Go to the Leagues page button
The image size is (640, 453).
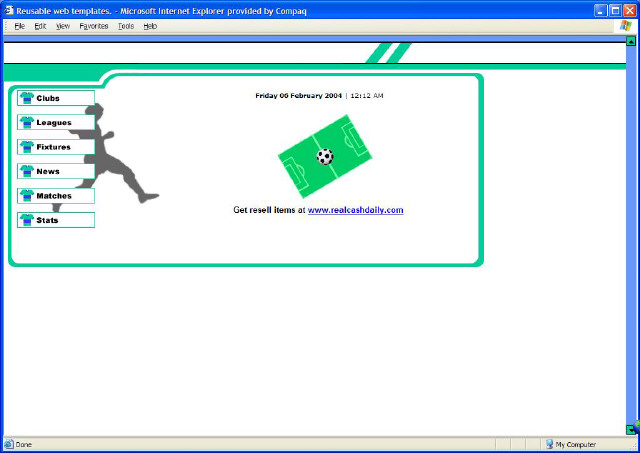pos(55,122)
